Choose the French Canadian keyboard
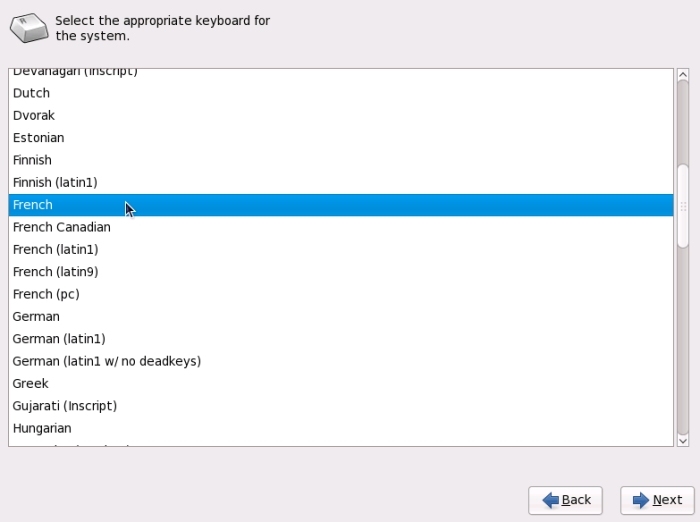The height and width of the screenshot is (522, 700). point(62,227)
